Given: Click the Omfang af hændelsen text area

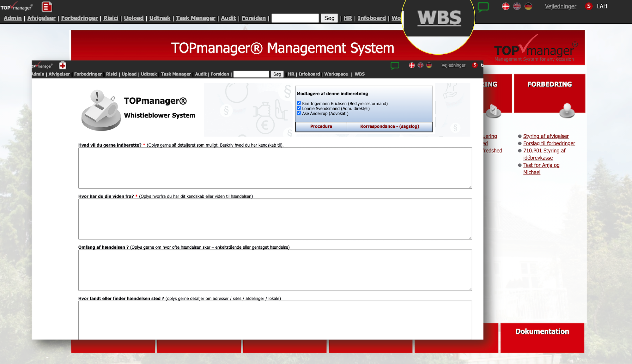Looking at the screenshot, I should tap(275, 270).
